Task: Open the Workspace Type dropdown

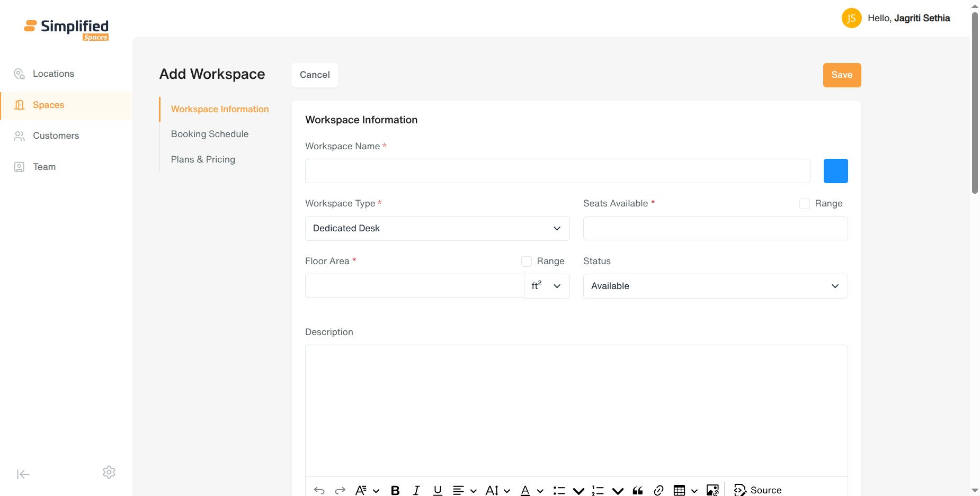Action: click(x=438, y=229)
